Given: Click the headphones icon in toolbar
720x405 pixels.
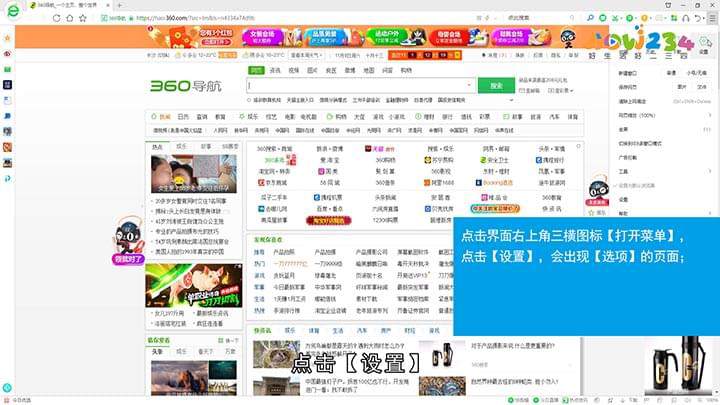Looking at the screenshot, I should [x=686, y=18].
